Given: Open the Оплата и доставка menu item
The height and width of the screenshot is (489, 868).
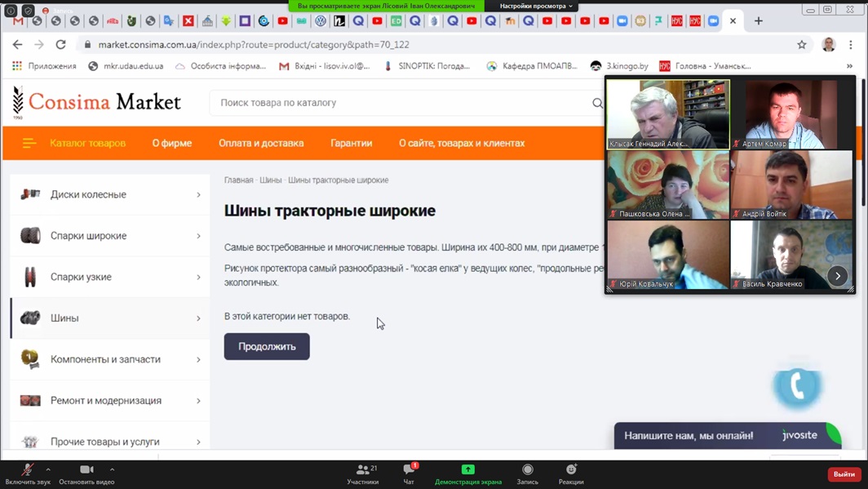Looking at the screenshot, I should click(261, 143).
